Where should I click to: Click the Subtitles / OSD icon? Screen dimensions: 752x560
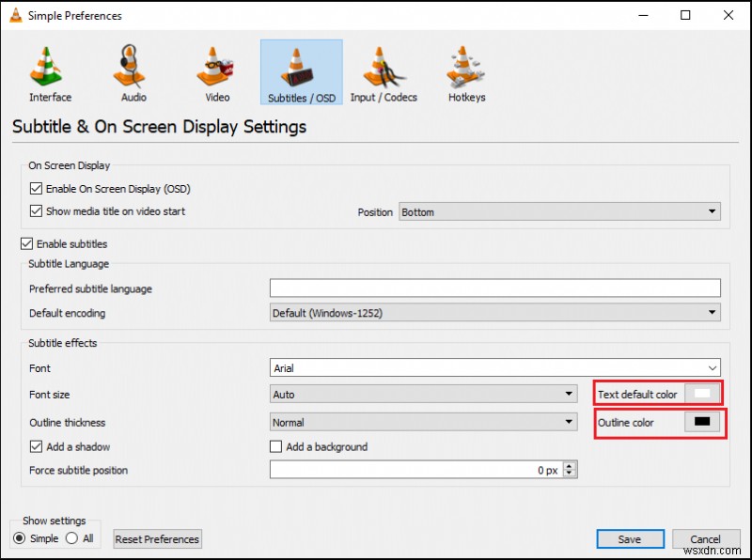tap(300, 71)
